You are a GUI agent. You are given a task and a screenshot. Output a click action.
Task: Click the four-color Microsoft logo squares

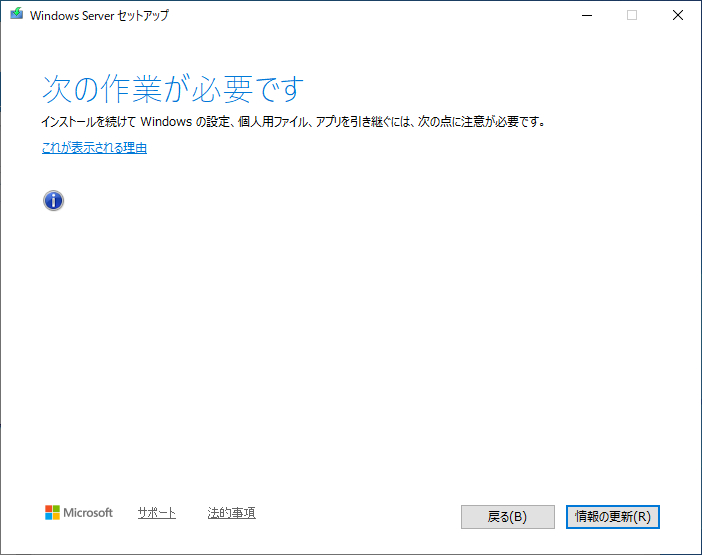click(53, 513)
